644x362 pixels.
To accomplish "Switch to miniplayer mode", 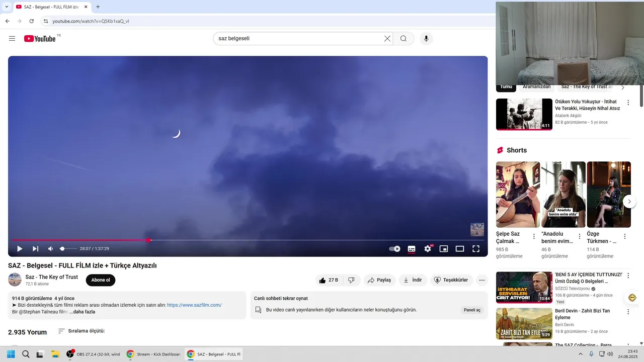I will point(444,248).
